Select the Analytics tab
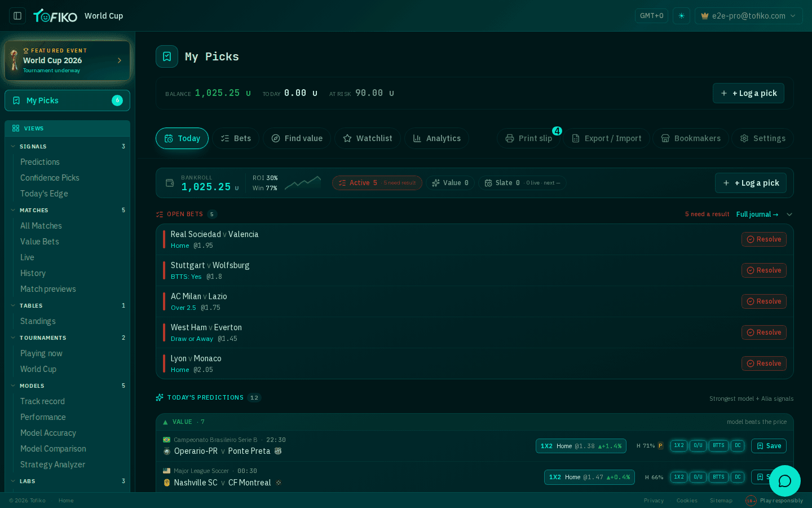 (436, 138)
